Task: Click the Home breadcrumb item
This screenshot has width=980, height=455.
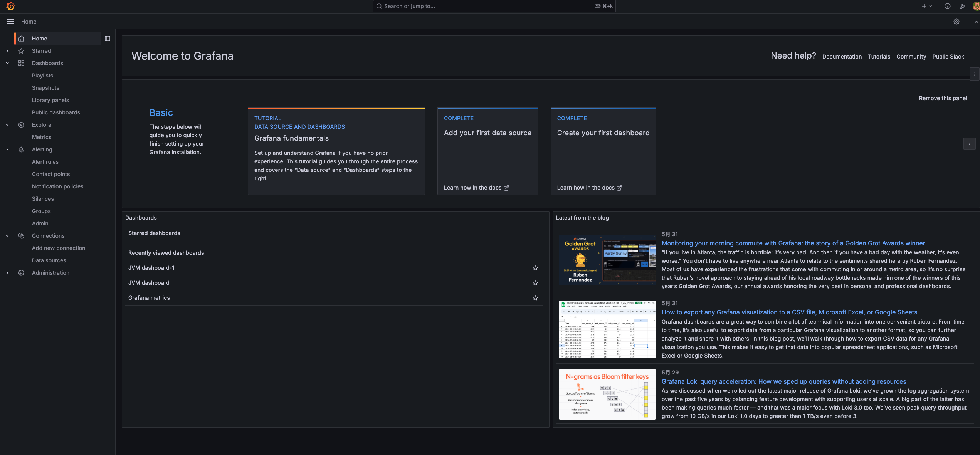Action: [29, 22]
